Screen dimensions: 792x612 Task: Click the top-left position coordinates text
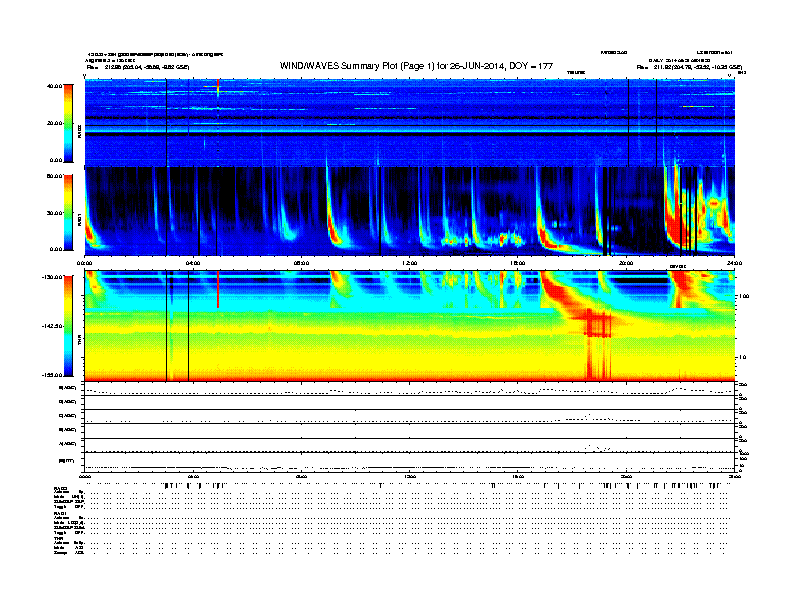[x=138, y=67]
